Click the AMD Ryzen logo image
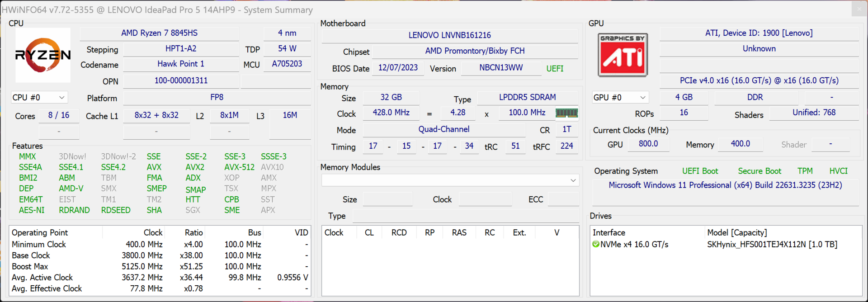 (43, 55)
